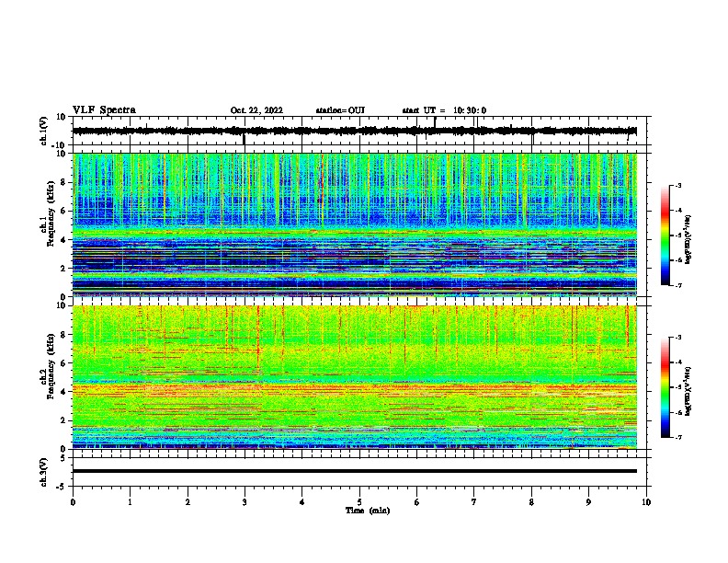Click the "ch.3(V)" axis label
The image size is (728, 563).
click(44, 472)
